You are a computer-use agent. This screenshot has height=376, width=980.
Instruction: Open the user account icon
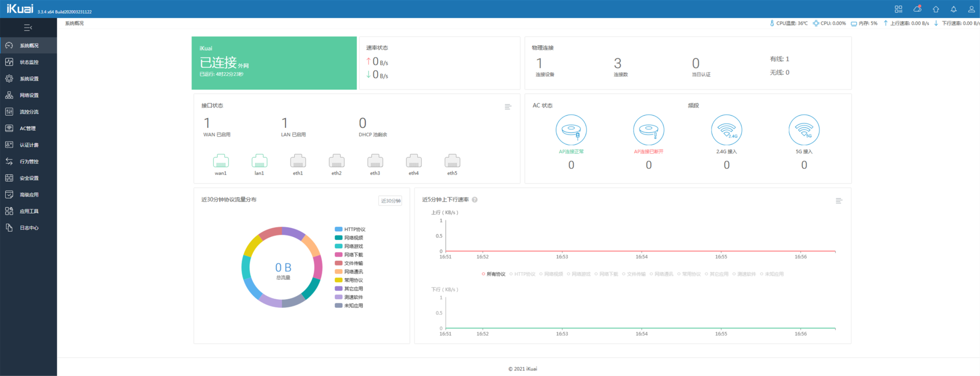pyautogui.click(x=971, y=9)
